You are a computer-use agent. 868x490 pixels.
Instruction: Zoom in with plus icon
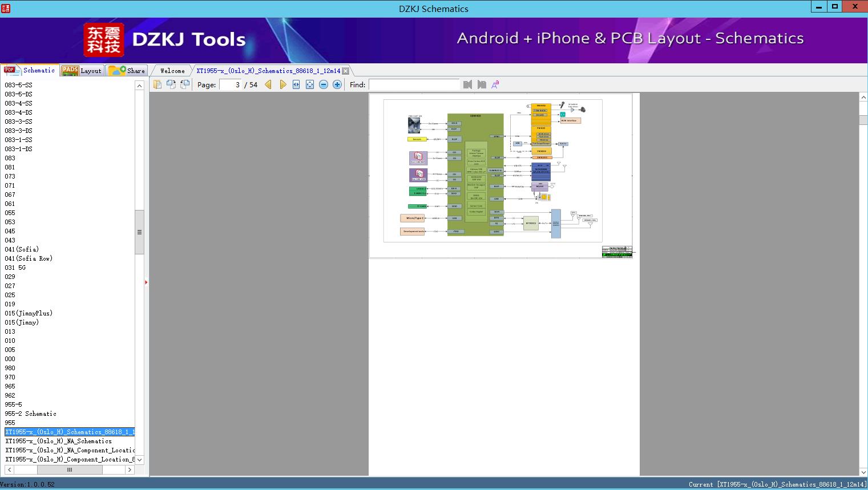coord(337,84)
